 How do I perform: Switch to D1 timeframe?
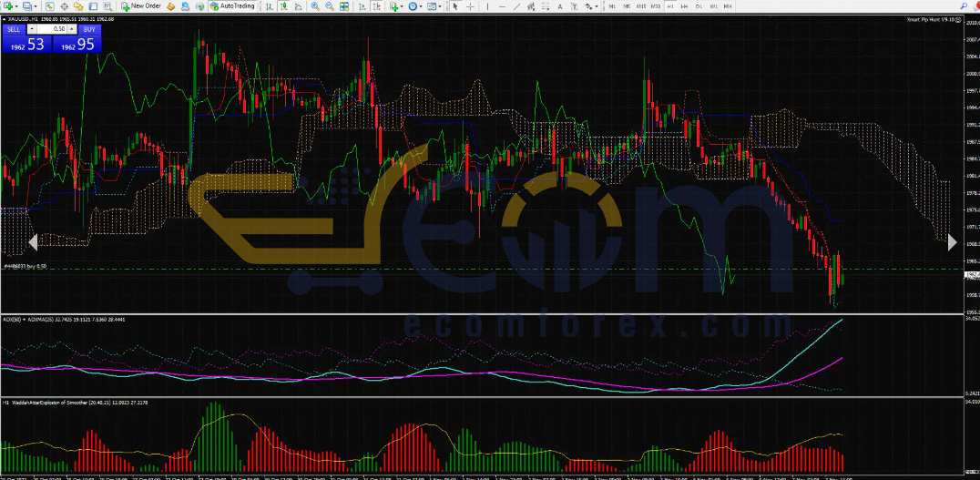tap(699, 6)
